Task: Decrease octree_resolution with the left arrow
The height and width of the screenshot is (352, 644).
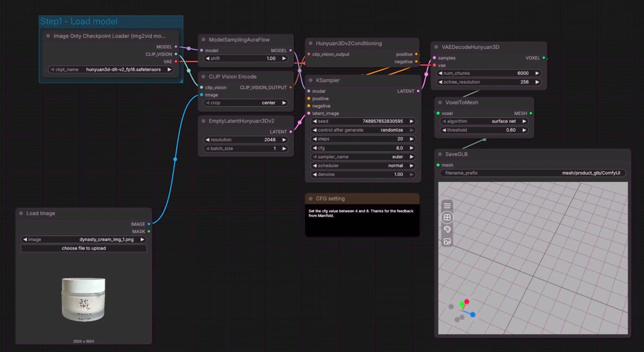Action: click(x=440, y=82)
